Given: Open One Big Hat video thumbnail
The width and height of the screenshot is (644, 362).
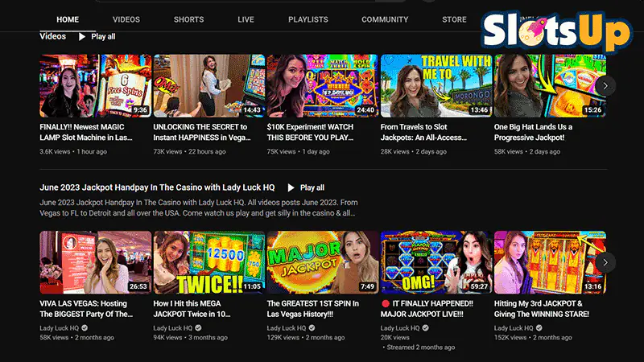Looking at the screenshot, I should point(550,86).
